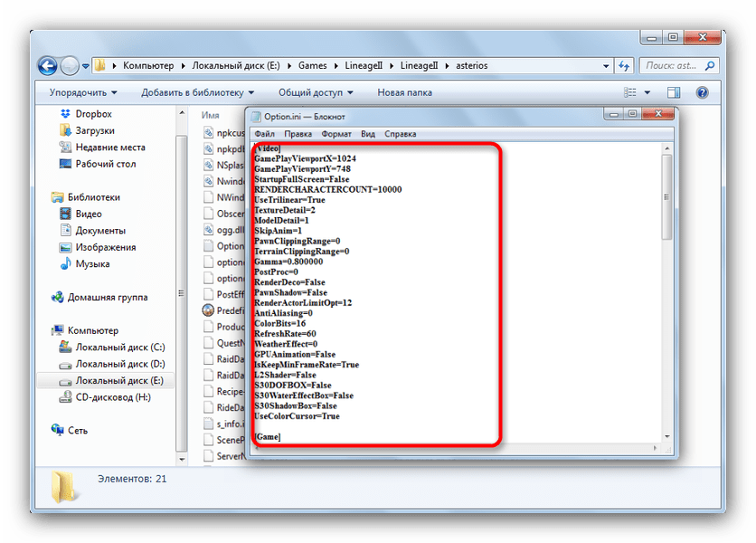Click Компьютер segment in address bar
The image size is (756, 543).
click(148, 66)
